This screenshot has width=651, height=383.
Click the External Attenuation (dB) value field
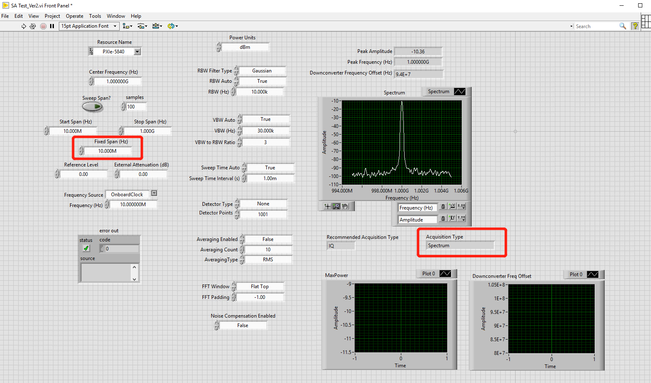click(x=143, y=174)
